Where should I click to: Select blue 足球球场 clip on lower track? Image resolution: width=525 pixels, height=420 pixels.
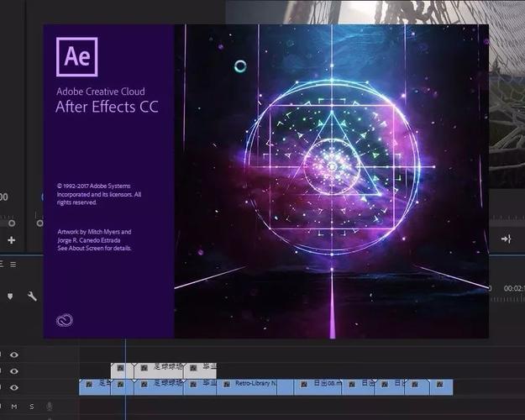point(159,387)
